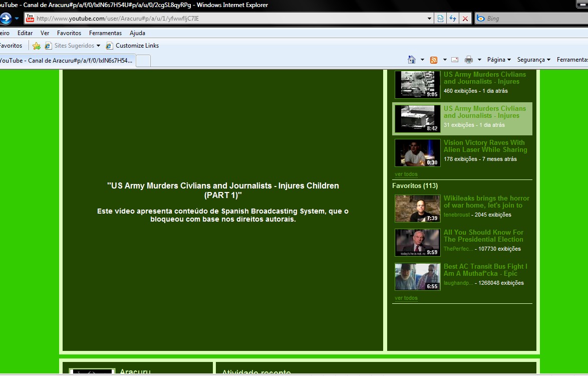Open the 7:39 Wikileaks video thumbnail
This screenshot has width=588, height=376.
click(417, 209)
